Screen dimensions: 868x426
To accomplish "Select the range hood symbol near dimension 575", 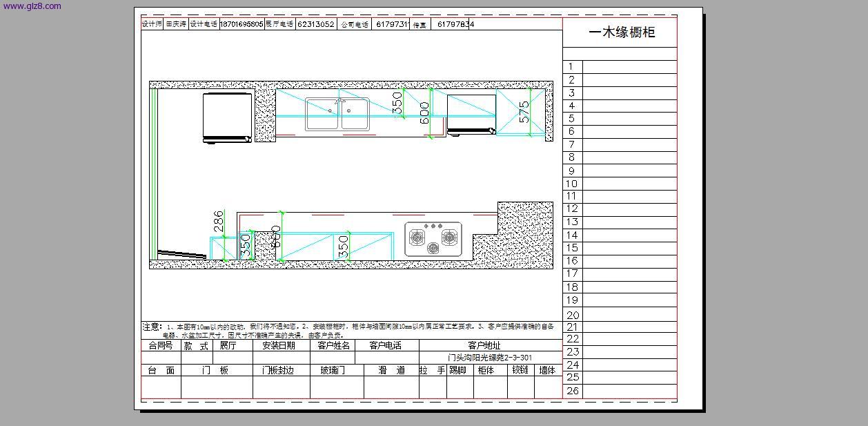I will [x=473, y=130].
